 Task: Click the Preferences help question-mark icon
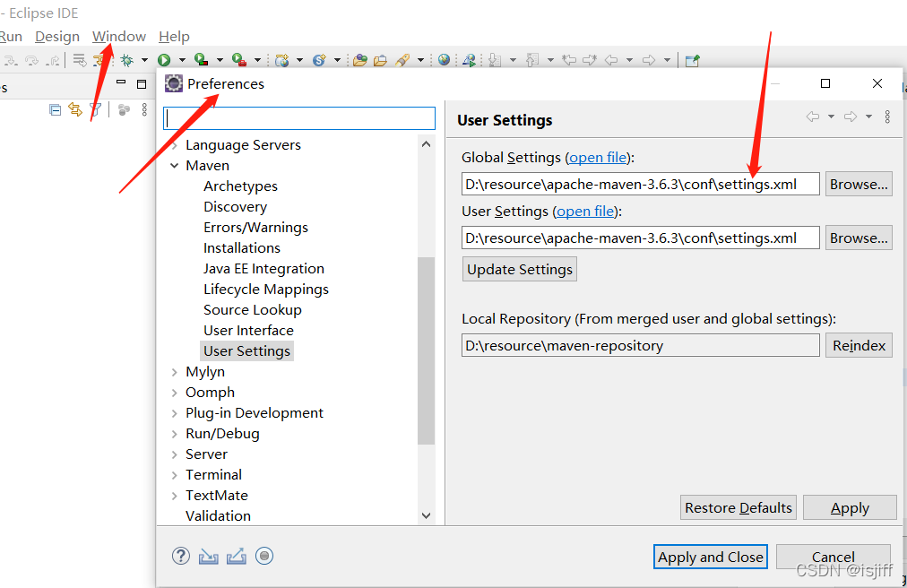click(x=180, y=556)
